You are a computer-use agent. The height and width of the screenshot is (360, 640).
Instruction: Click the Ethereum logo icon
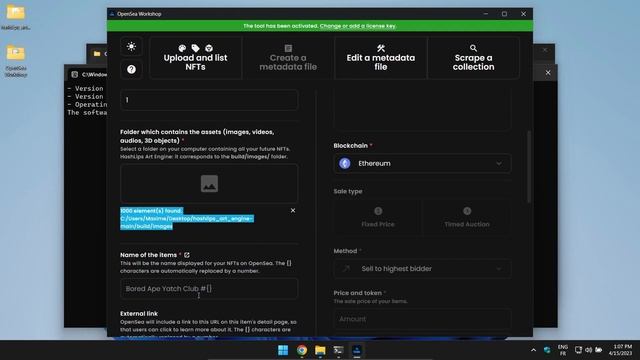click(345, 164)
